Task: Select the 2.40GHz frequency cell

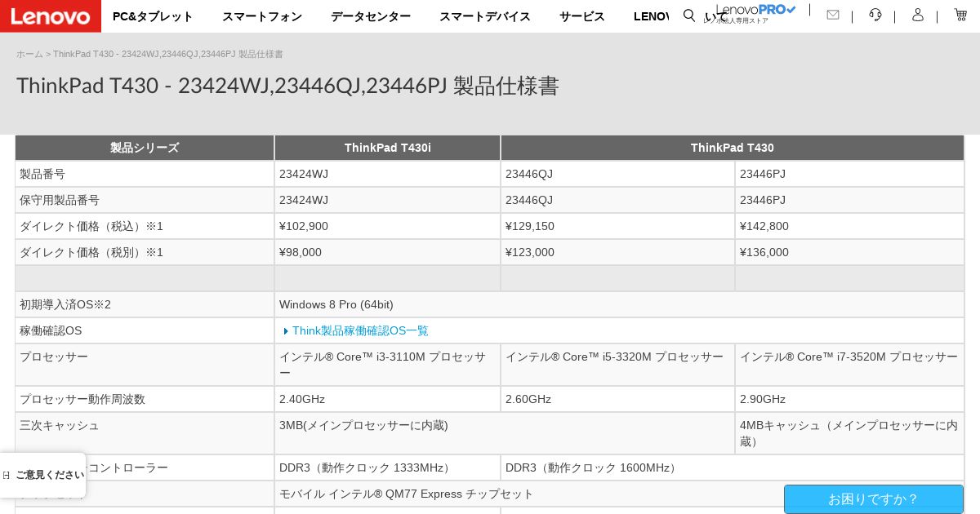Action: pos(388,399)
